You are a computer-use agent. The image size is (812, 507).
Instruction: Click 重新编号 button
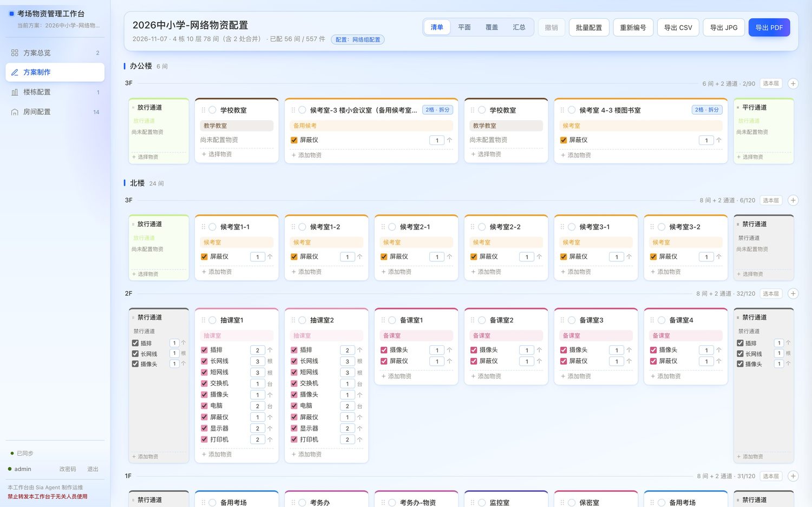point(633,28)
